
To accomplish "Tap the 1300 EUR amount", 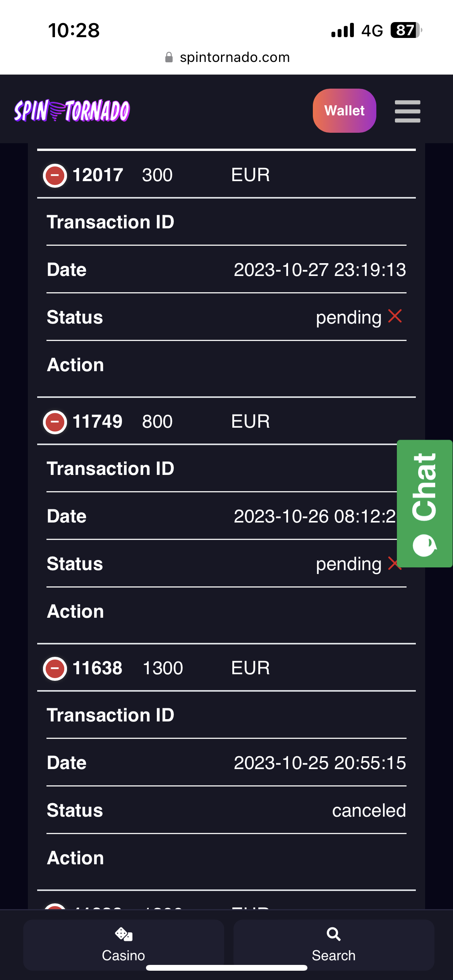I will coord(163,668).
